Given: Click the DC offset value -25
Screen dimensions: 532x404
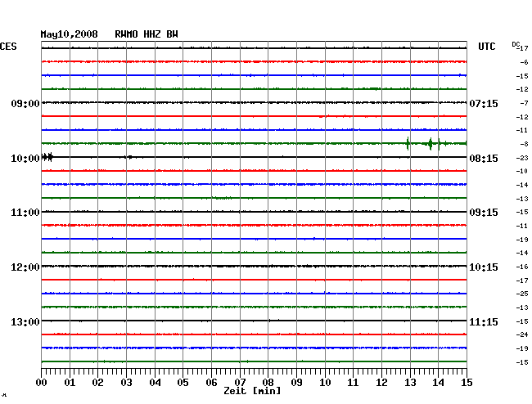Looking at the screenshot, I should coord(522,294).
